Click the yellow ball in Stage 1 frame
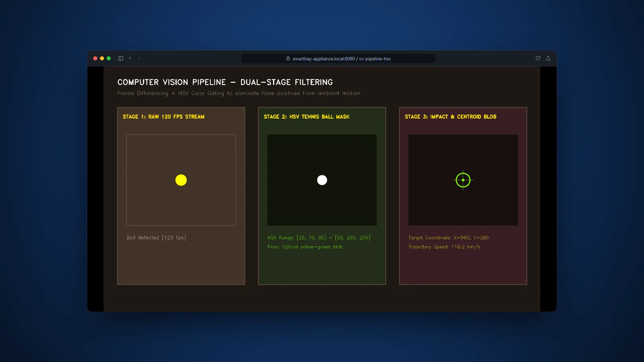The height and width of the screenshot is (362, 644). [x=181, y=180]
